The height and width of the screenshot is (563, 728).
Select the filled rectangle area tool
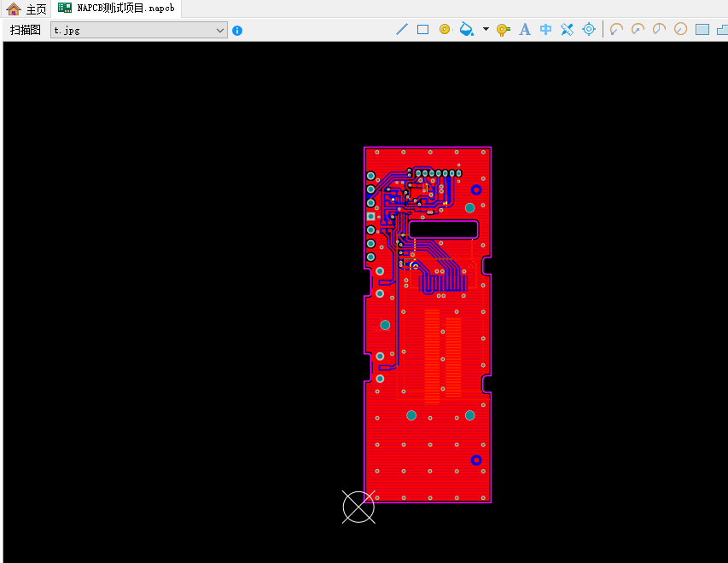pyautogui.click(x=702, y=30)
